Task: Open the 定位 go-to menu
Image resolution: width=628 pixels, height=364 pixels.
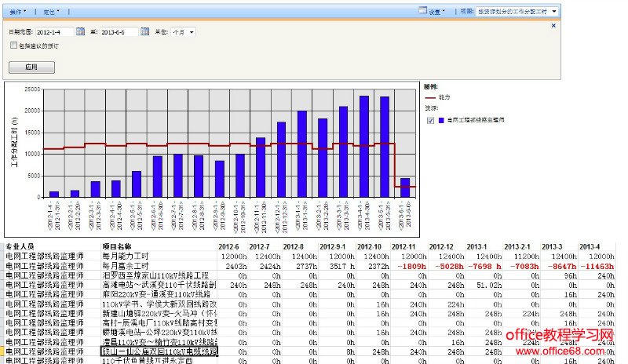Action: [x=50, y=12]
